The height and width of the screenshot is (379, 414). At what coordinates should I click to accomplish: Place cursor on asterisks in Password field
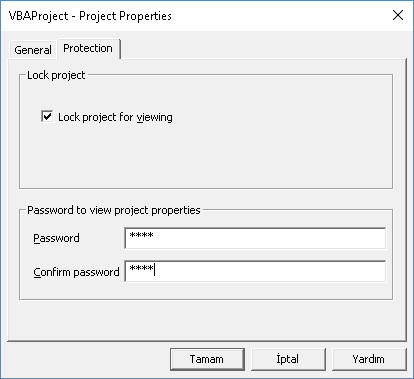click(141, 236)
